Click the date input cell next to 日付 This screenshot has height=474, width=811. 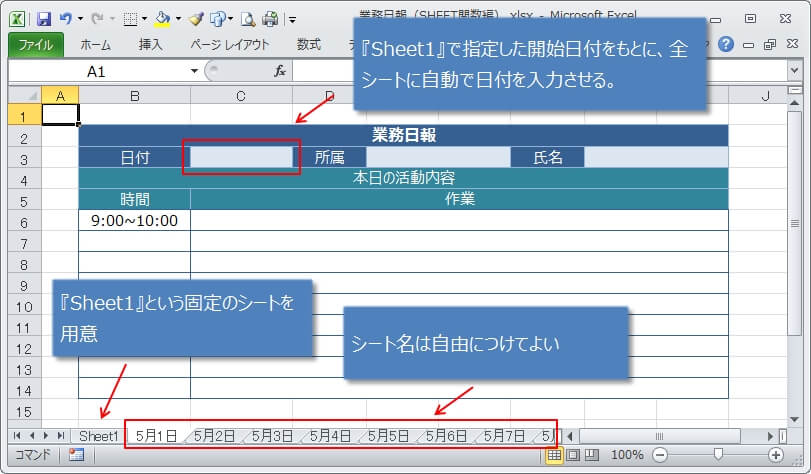[241, 157]
